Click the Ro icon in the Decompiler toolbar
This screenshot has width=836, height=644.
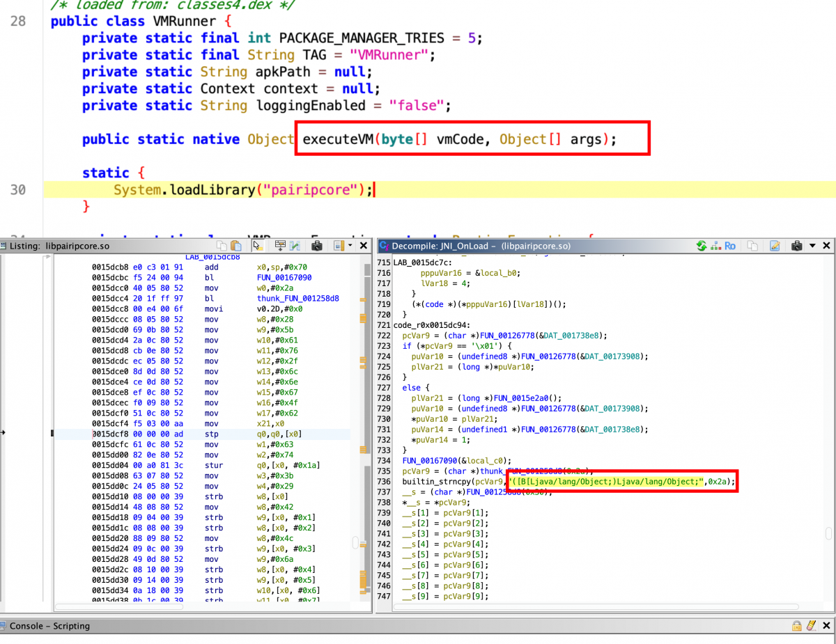pyautogui.click(x=730, y=246)
